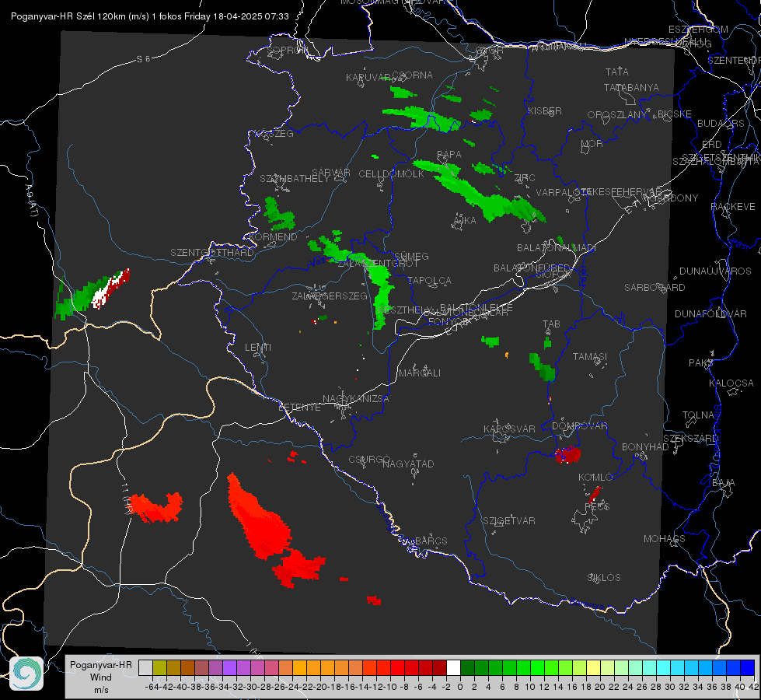Click the RACKEVE label
This screenshot has height=700, width=761.
click(733, 207)
